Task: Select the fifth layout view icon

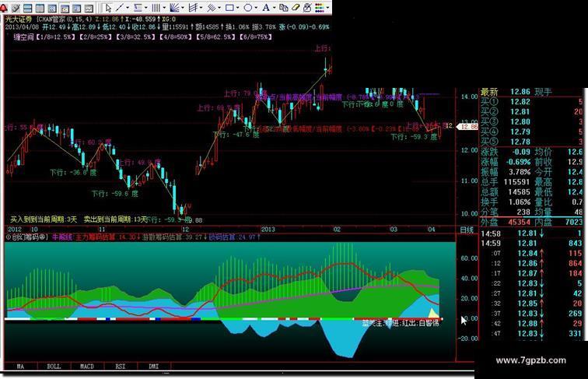Action: pos(76,8)
